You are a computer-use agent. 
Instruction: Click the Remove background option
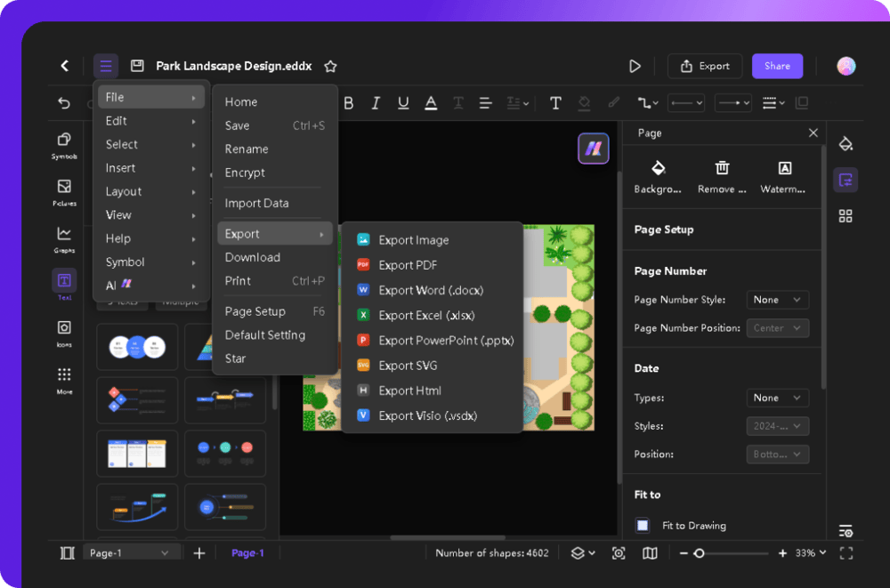point(722,177)
